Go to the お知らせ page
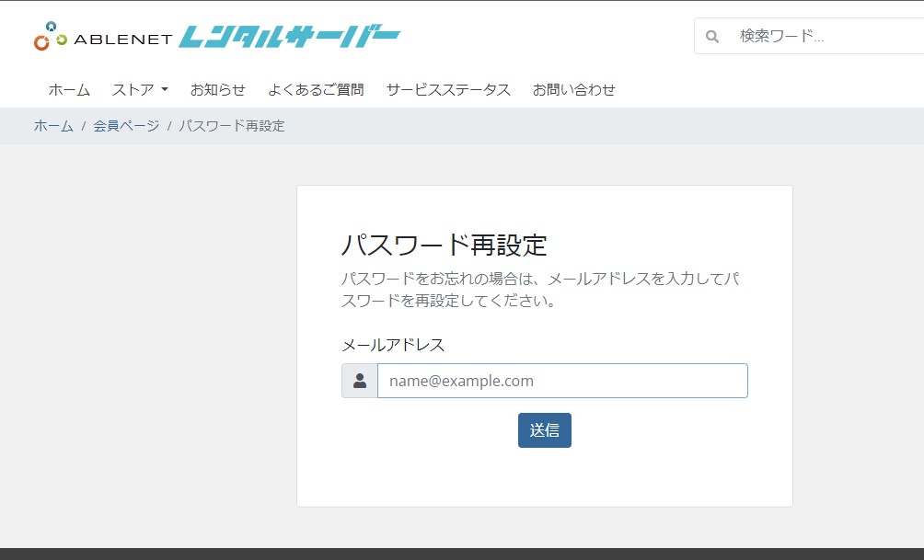This screenshot has width=924, height=560. [218, 89]
